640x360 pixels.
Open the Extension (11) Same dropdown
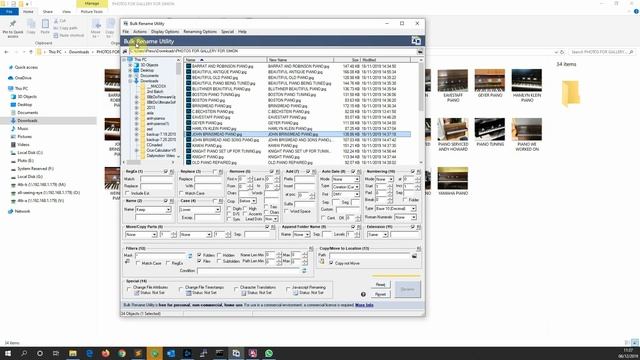coord(377,235)
